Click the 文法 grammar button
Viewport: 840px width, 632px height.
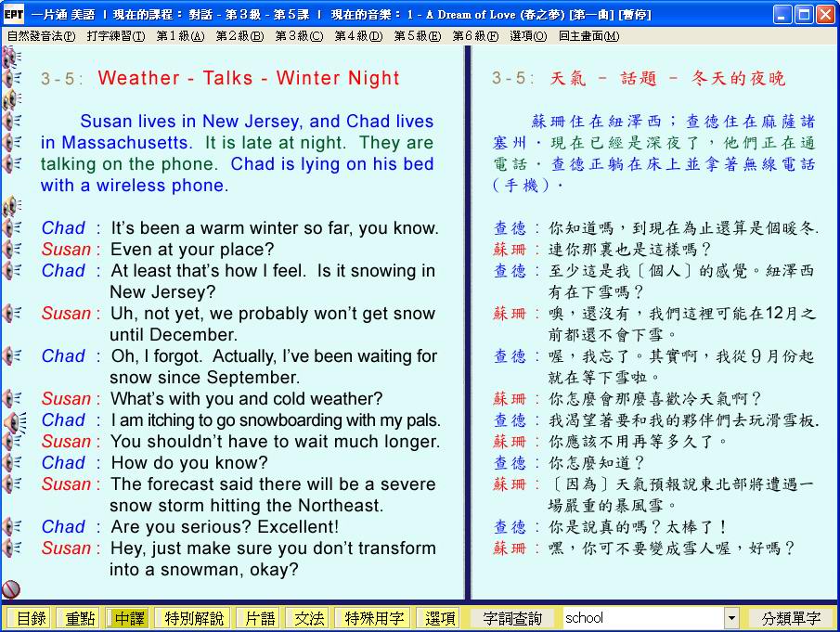coord(309,618)
